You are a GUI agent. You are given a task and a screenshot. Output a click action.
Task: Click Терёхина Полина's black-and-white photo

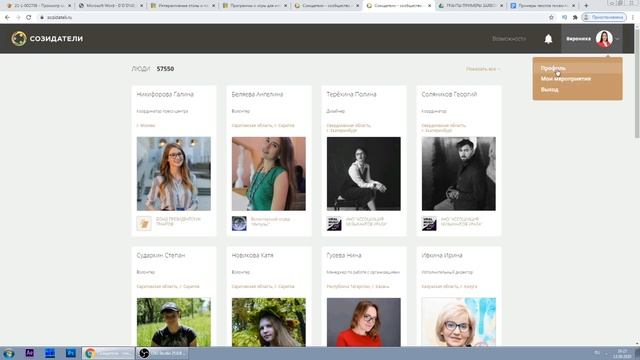[364, 174]
